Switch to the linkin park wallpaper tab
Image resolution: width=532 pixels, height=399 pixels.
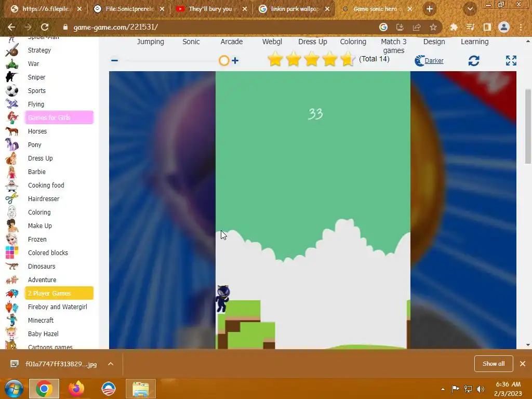click(295, 9)
